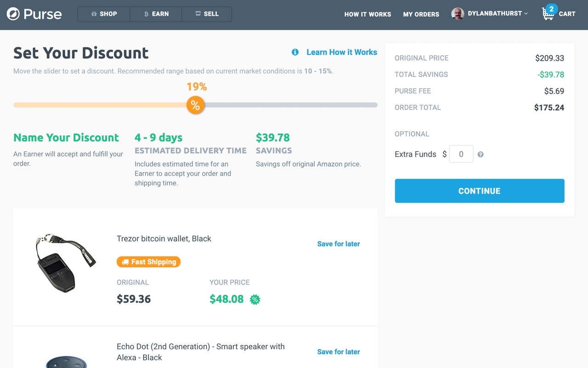Viewport: 588px width, 368px height.
Task: Click the Cart label
Action: tap(567, 14)
